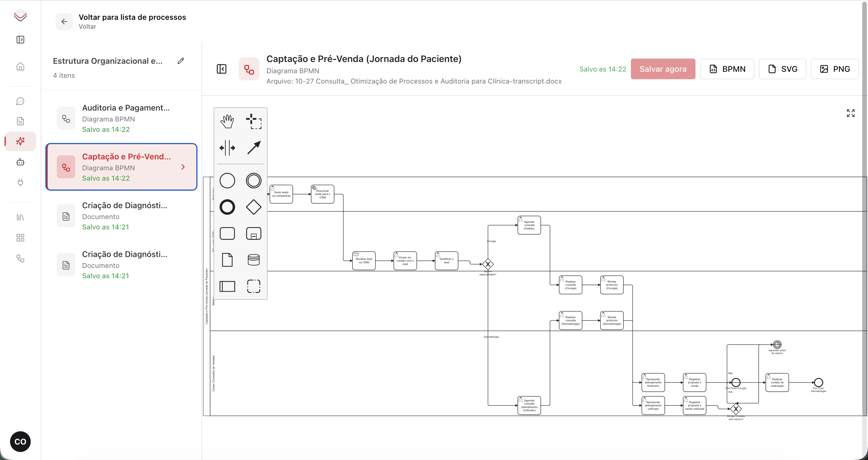Screen dimensions: 868x460
Task: Select the lasso tool
Action: (x=253, y=121)
